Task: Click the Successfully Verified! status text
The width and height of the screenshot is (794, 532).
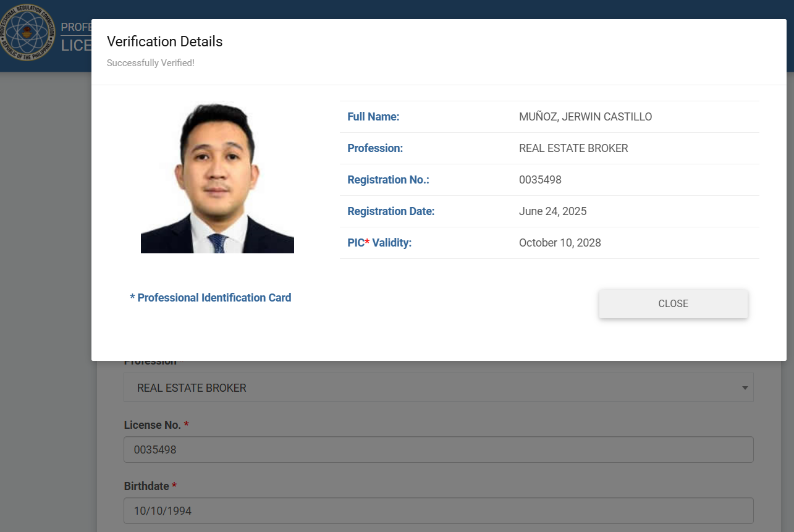Action: point(150,62)
